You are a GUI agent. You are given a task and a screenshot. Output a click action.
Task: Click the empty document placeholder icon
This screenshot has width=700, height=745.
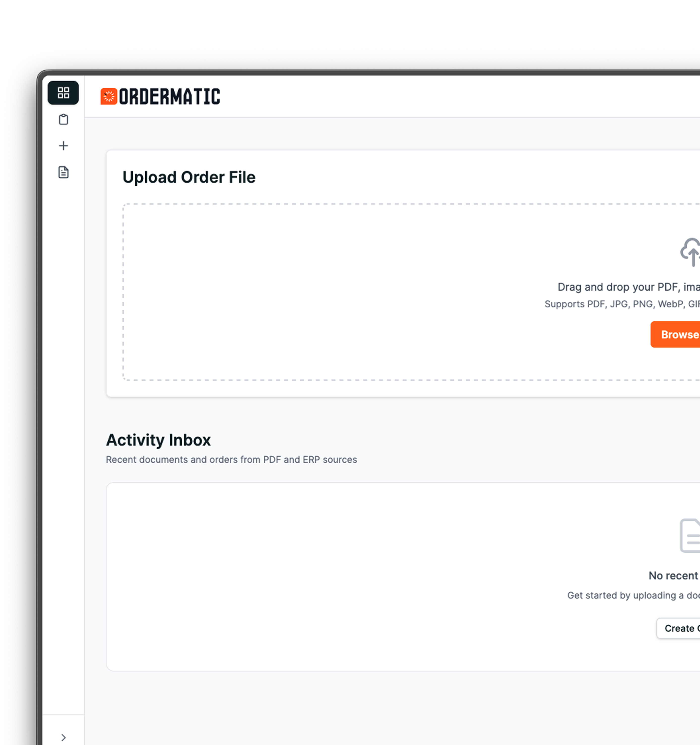[691, 536]
